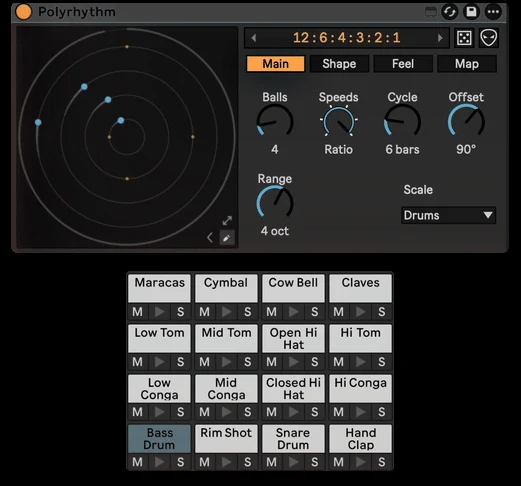Viewport: 521px width, 486px height.
Task: Preview play the Bass Drum pad
Action: pos(159,462)
